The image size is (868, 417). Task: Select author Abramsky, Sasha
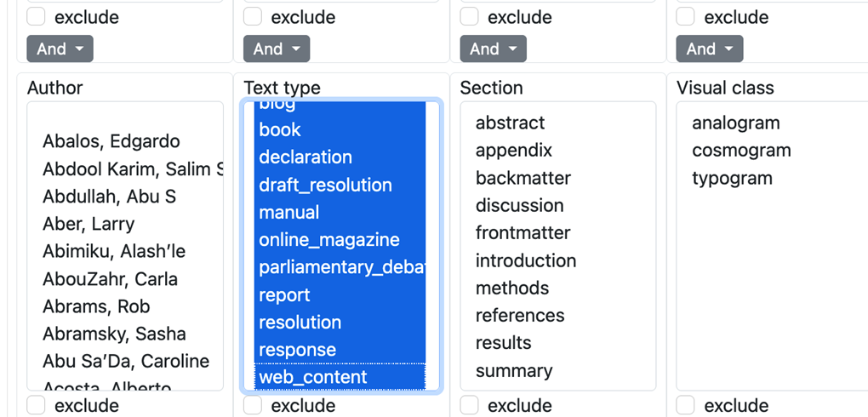[114, 334]
